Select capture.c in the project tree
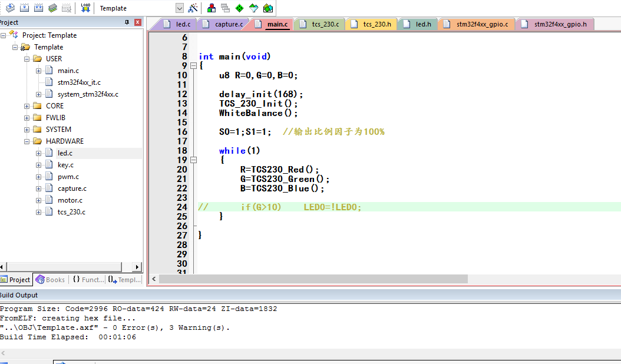This screenshot has height=364, width=621. click(x=72, y=188)
